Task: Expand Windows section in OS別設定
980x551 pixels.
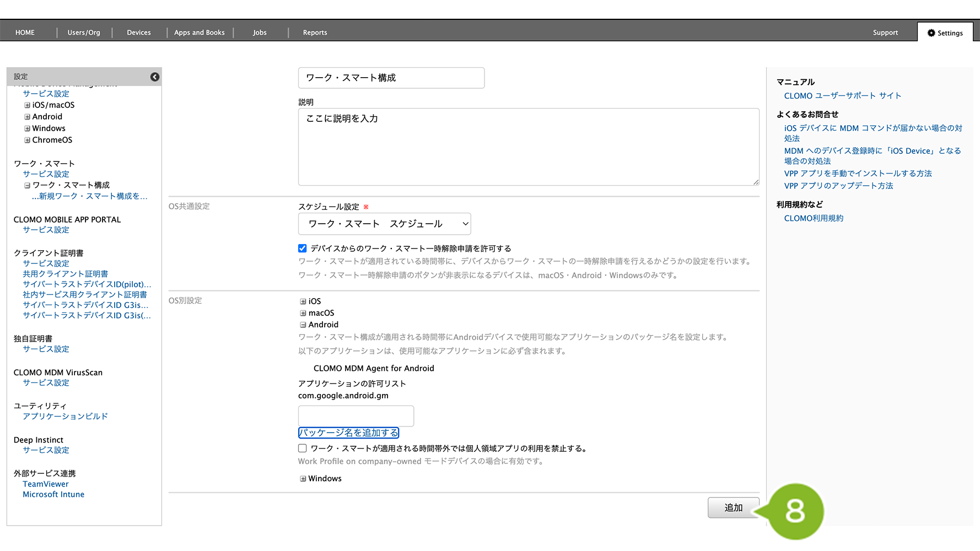Action: 303,479
